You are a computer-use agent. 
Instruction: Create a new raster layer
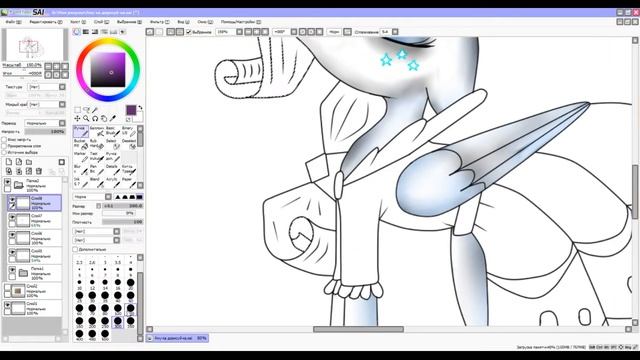click(9, 162)
